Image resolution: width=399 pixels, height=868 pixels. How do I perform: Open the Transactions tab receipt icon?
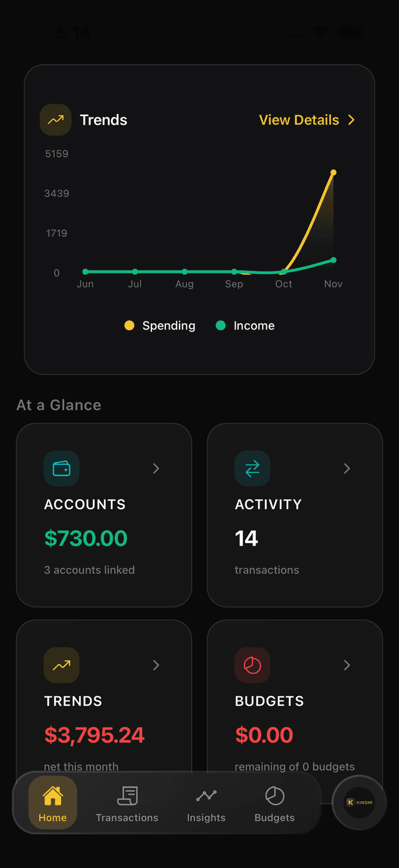[x=127, y=794]
